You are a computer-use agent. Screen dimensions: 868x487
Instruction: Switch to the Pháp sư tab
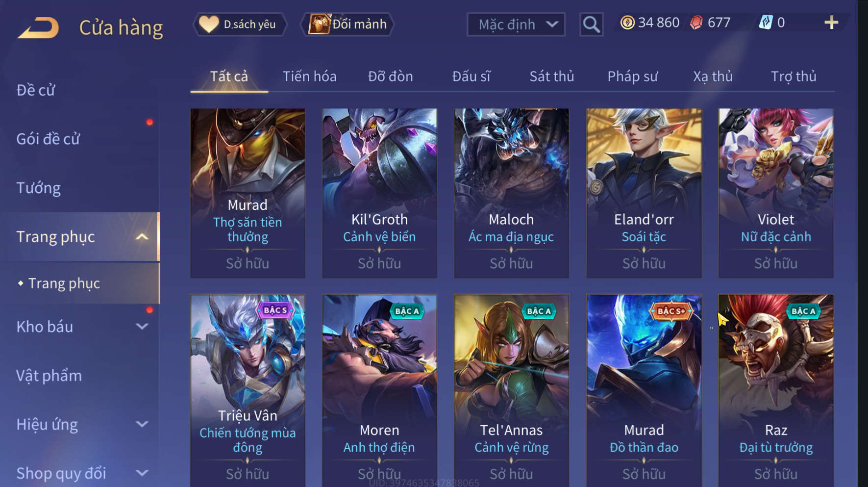pyautogui.click(x=632, y=77)
